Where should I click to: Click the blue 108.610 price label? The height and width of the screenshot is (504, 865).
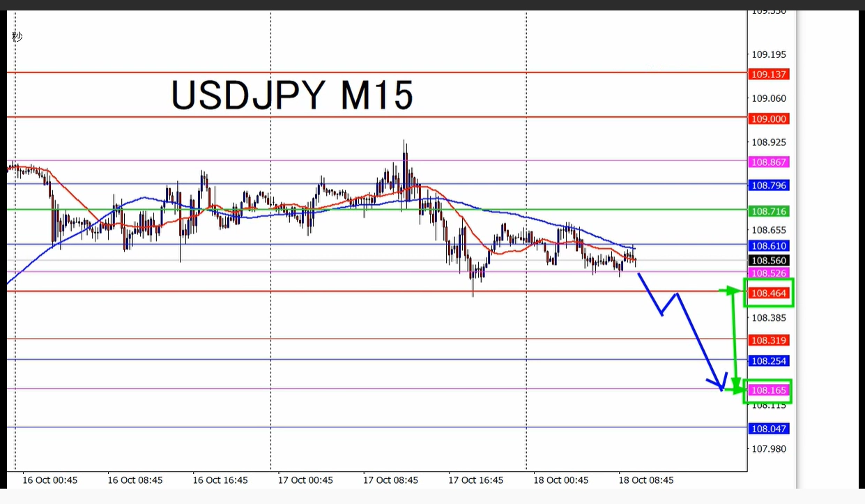pyautogui.click(x=768, y=246)
